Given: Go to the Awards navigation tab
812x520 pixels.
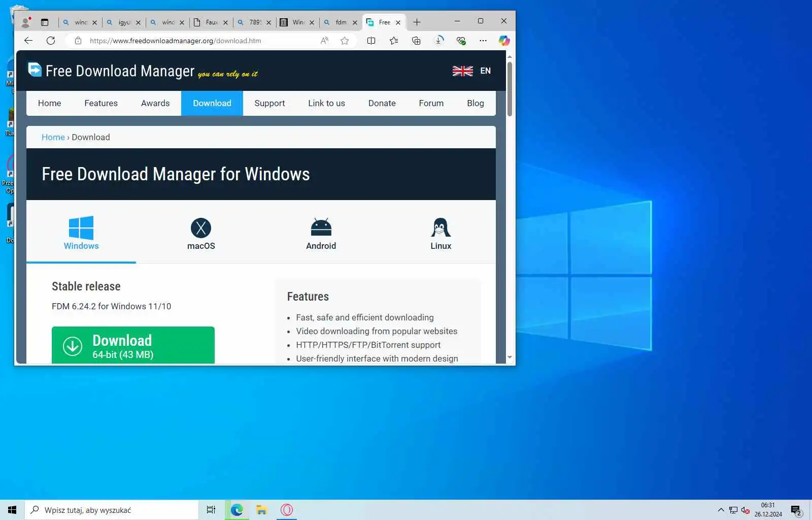Looking at the screenshot, I should click(x=155, y=103).
